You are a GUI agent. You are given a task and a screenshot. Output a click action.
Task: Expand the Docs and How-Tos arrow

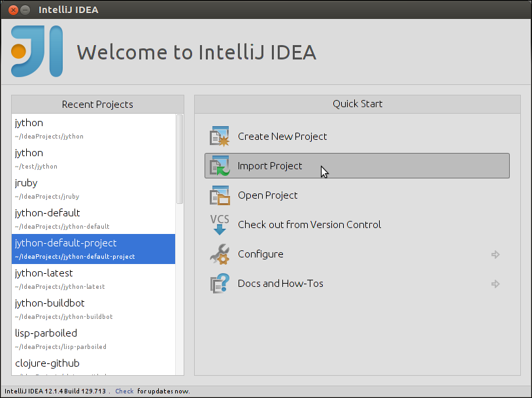tap(495, 283)
